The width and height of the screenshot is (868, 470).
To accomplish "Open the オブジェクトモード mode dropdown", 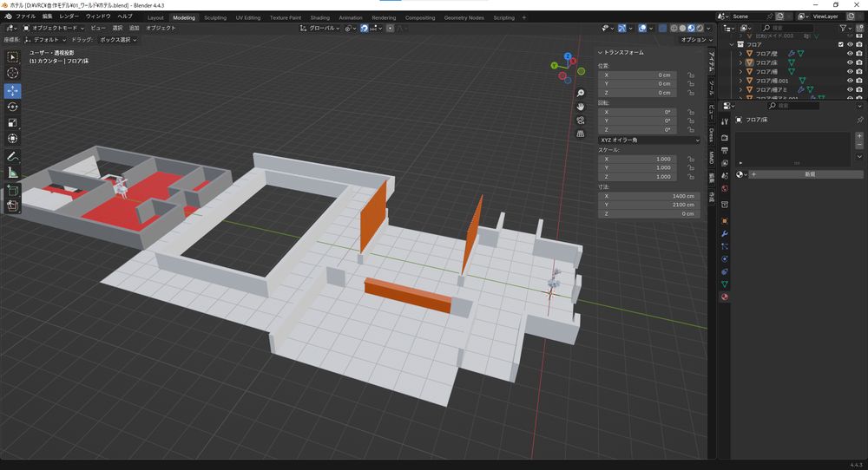I will tap(54, 28).
